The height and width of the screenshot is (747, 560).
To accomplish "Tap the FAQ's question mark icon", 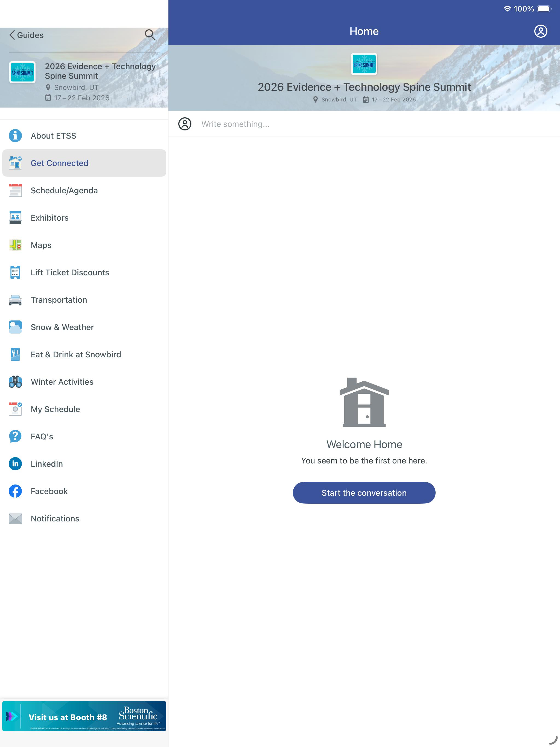I will 15,437.
